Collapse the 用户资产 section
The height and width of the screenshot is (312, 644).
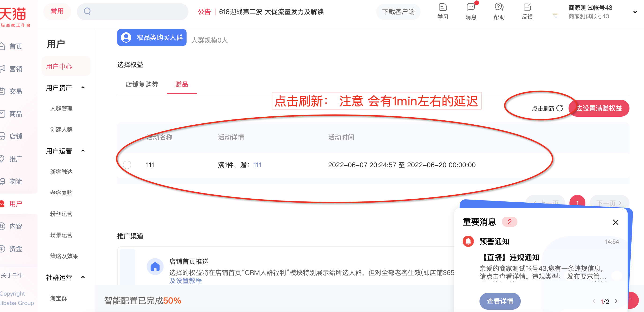[x=83, y=87]
